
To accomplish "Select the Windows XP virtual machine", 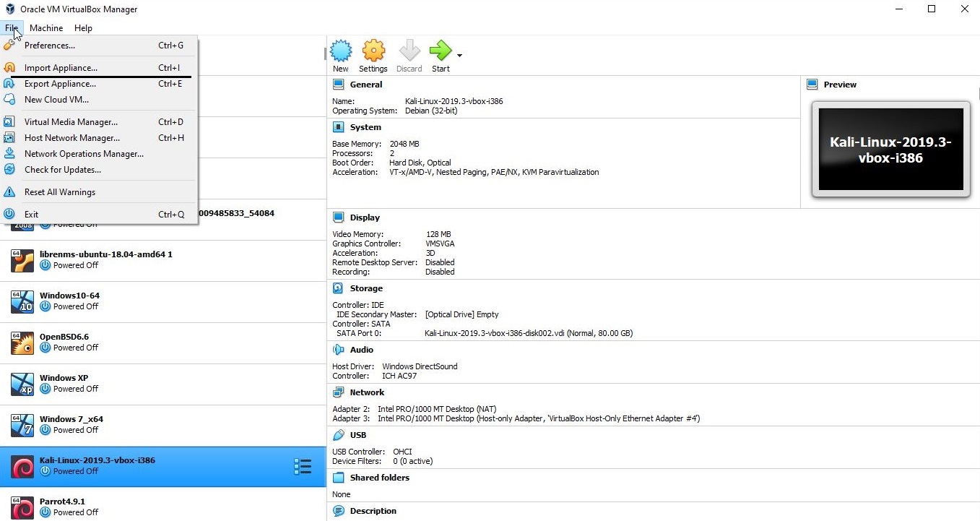I will click(163, 384).
